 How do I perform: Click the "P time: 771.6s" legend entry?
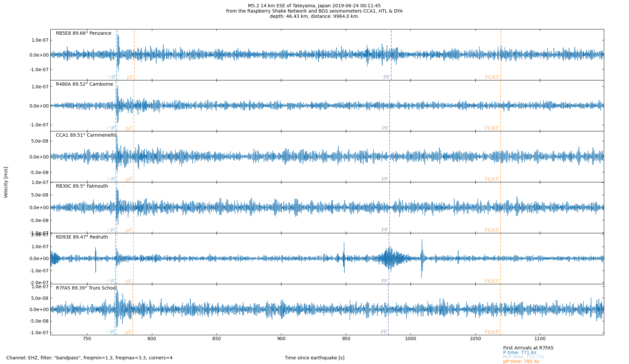pyautogui.click(x=520, y=352)
